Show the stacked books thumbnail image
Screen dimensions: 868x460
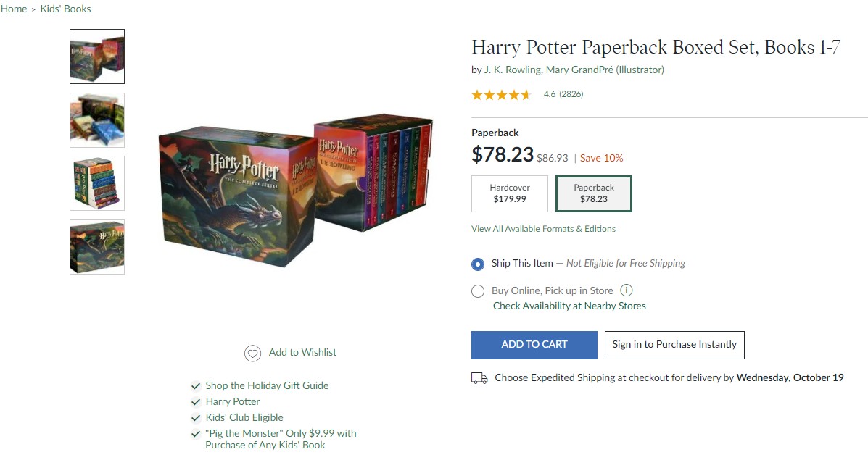(97, 183)
